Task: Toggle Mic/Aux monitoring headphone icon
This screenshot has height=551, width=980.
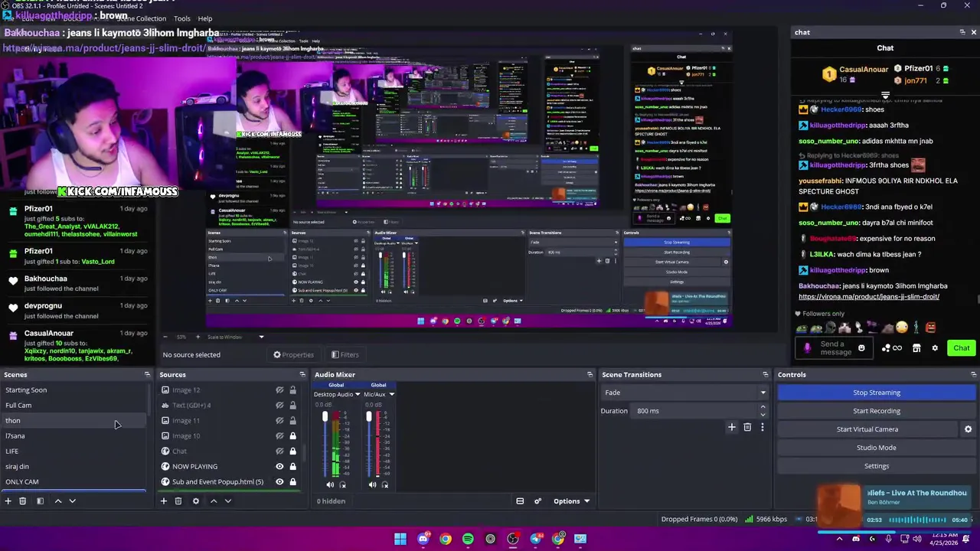Action: tap(384, 484)
